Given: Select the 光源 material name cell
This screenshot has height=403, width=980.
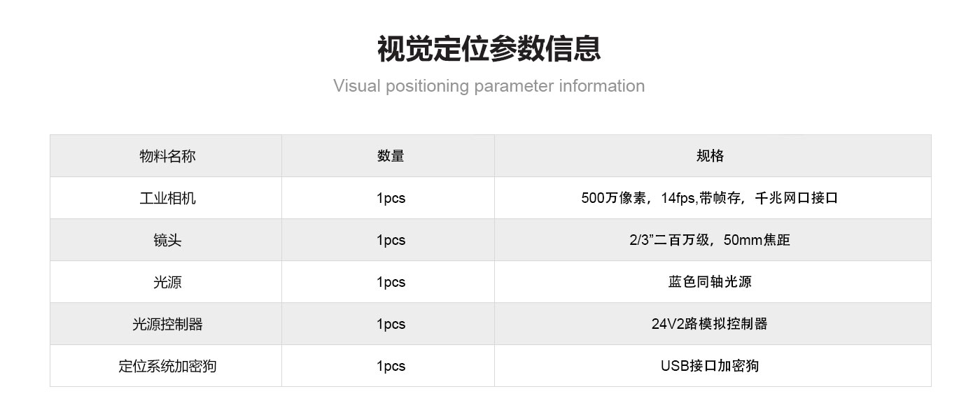Looking at the screenshot, I should point(167,282).
